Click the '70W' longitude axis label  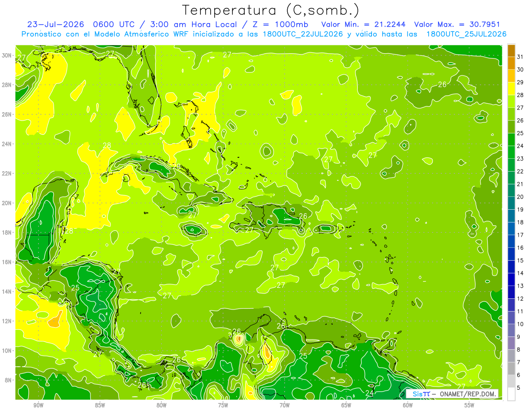pyautogui.click(x=285, y=405)
